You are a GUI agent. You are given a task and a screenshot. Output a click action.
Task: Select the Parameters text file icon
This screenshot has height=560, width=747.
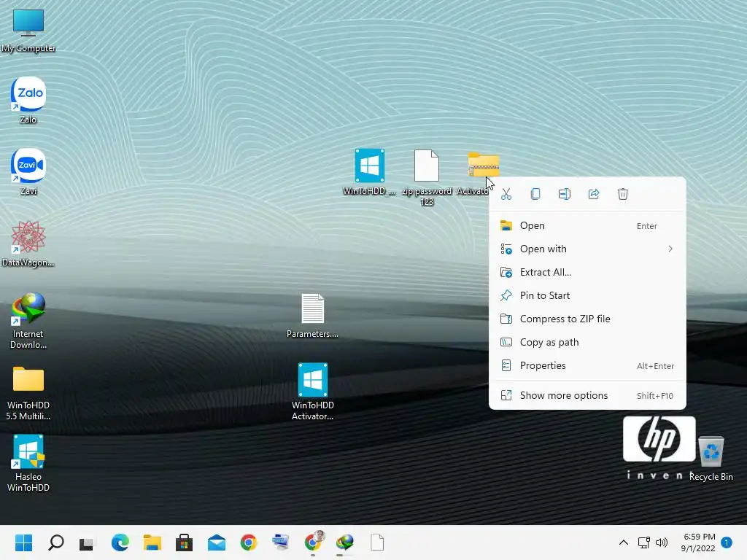[x=312, y=316]
